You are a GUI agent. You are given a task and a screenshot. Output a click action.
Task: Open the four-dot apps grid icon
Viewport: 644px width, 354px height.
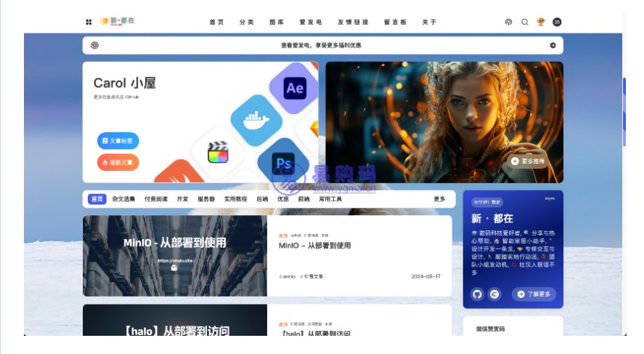coord(89,22)
